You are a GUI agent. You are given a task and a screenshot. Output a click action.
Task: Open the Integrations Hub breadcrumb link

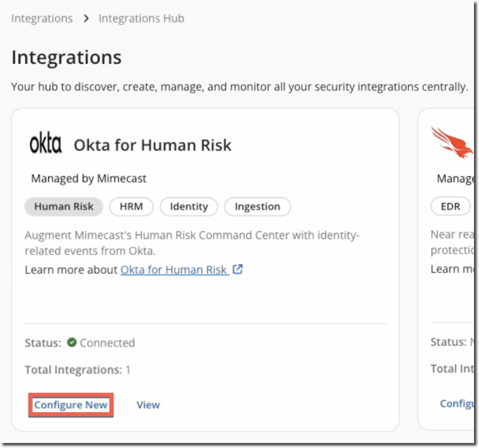pyautogui.click(x=141, y=18)
